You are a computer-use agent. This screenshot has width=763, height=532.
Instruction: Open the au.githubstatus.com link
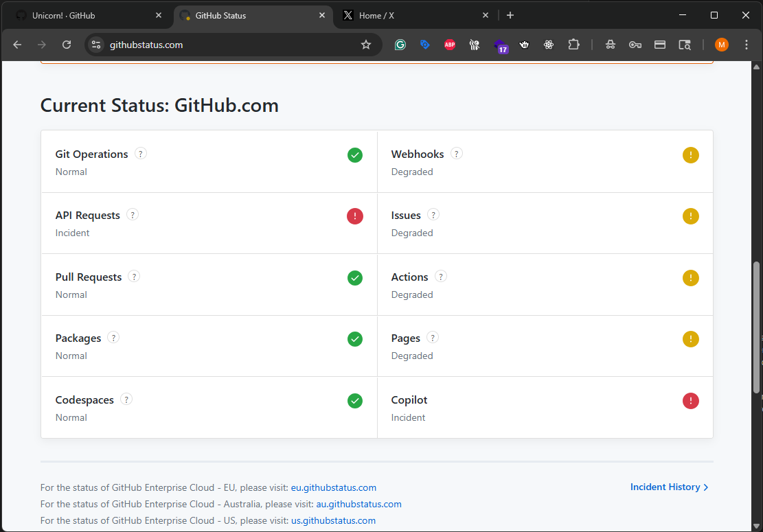[358, 504]
